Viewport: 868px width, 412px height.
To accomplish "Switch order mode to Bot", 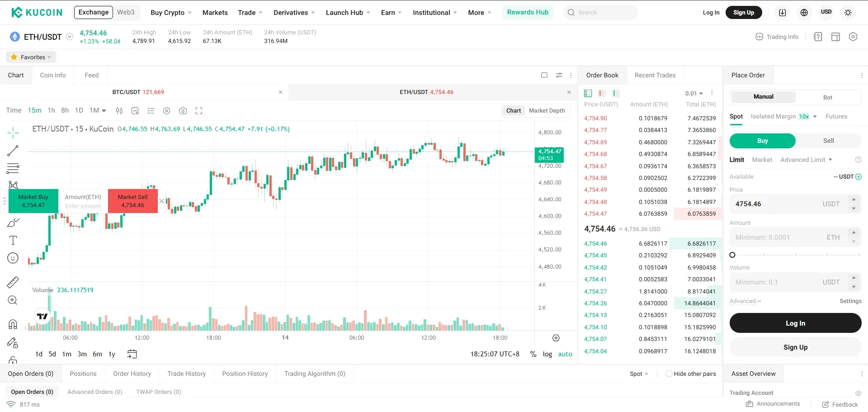I will coord(828,97).
